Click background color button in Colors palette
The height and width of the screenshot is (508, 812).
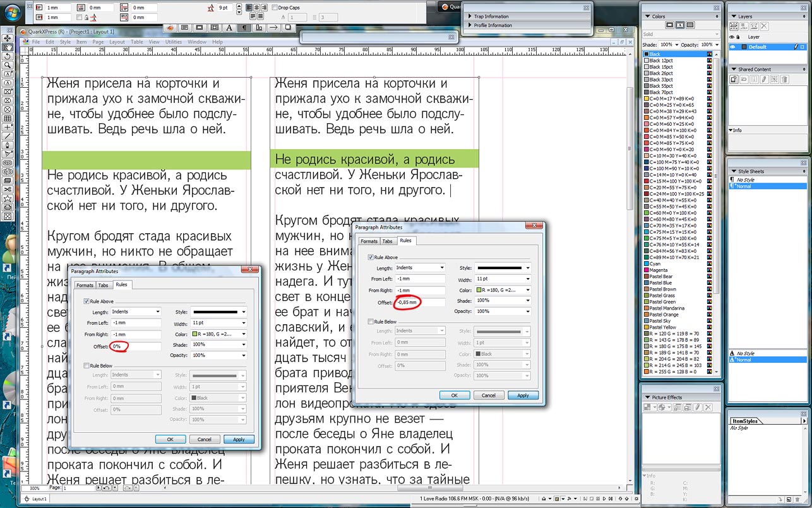coord(690,25)
